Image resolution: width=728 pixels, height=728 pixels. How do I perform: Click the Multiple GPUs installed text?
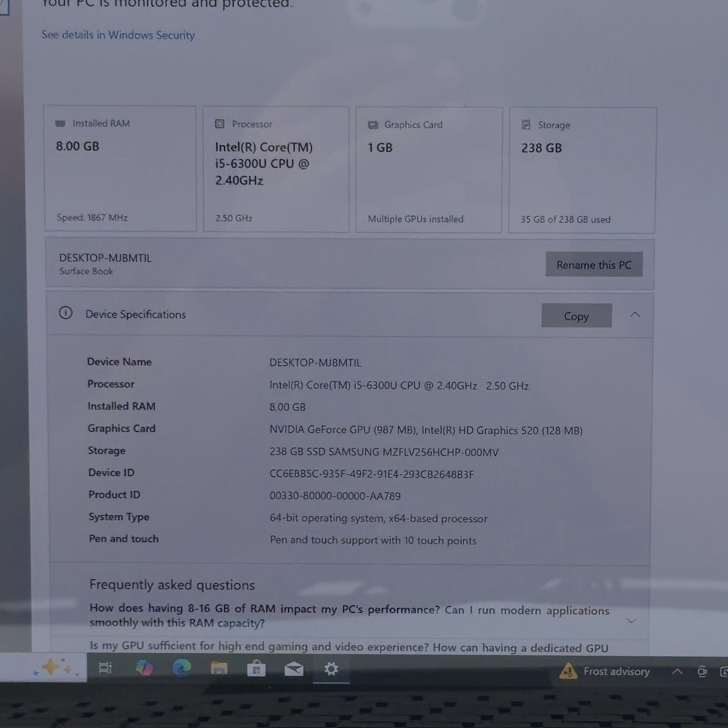click(x=416, y=218)
